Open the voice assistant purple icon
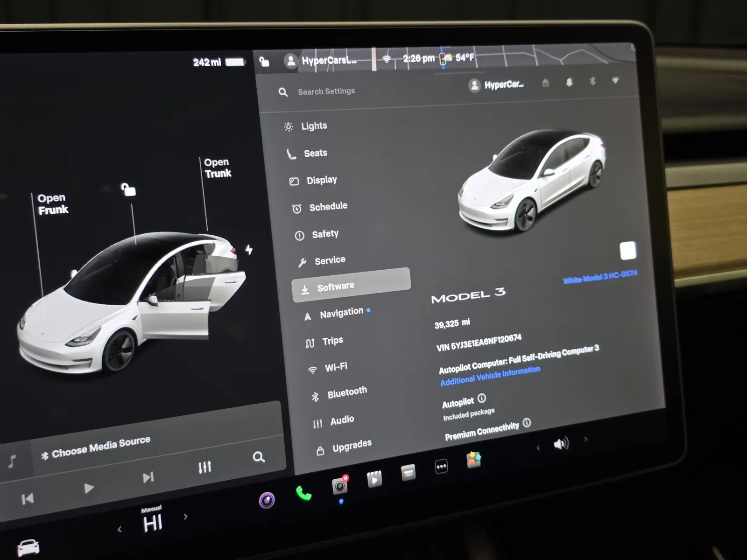747x560 pixels. pos(267,501)
